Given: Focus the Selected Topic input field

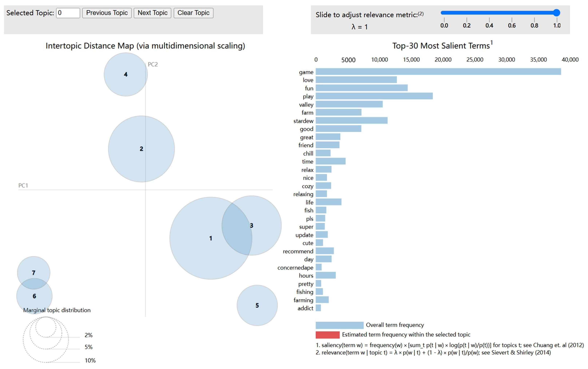Looking at the screenshot, I should (x=68, y=13).
